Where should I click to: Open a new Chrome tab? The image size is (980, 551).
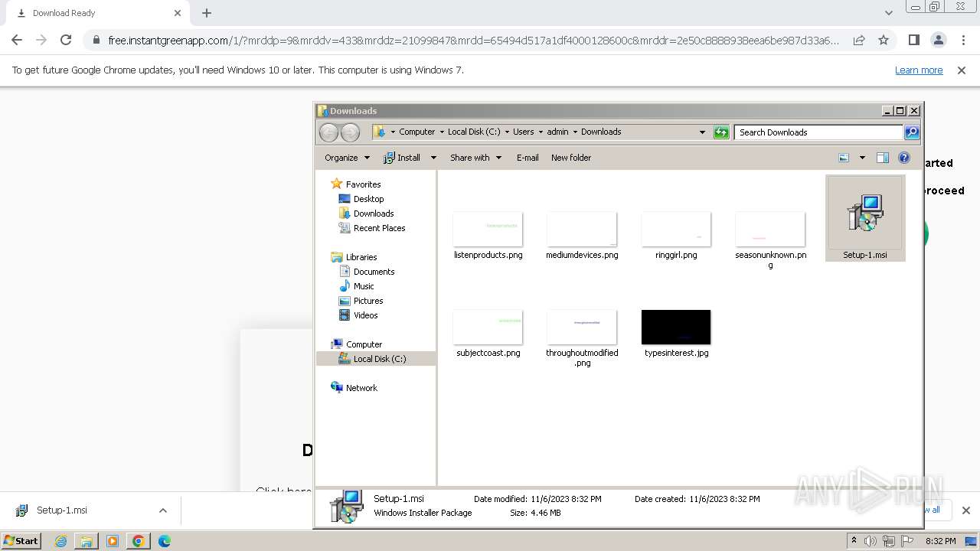207,13
